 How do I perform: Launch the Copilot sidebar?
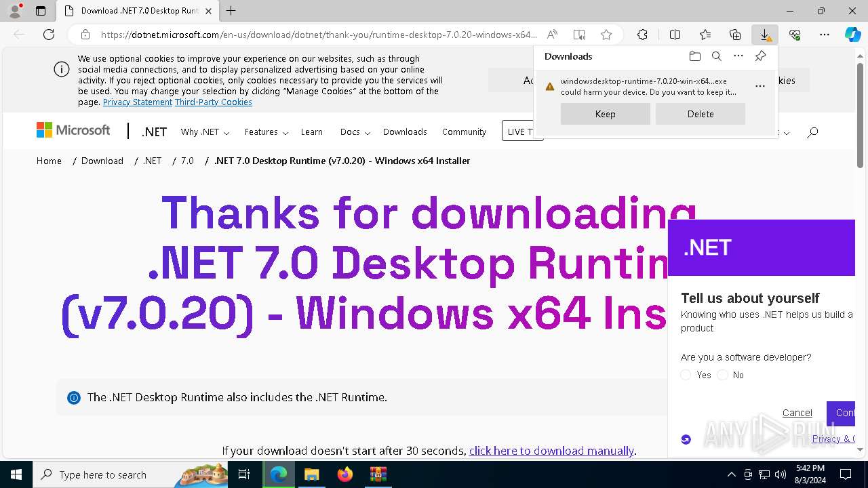coord(852,35)
